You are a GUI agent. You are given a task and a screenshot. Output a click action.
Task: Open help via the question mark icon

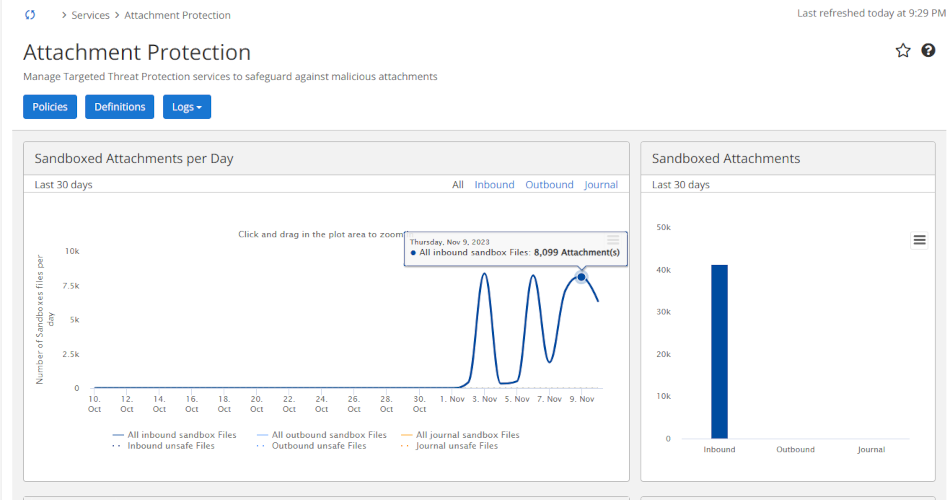coord(928,51)
